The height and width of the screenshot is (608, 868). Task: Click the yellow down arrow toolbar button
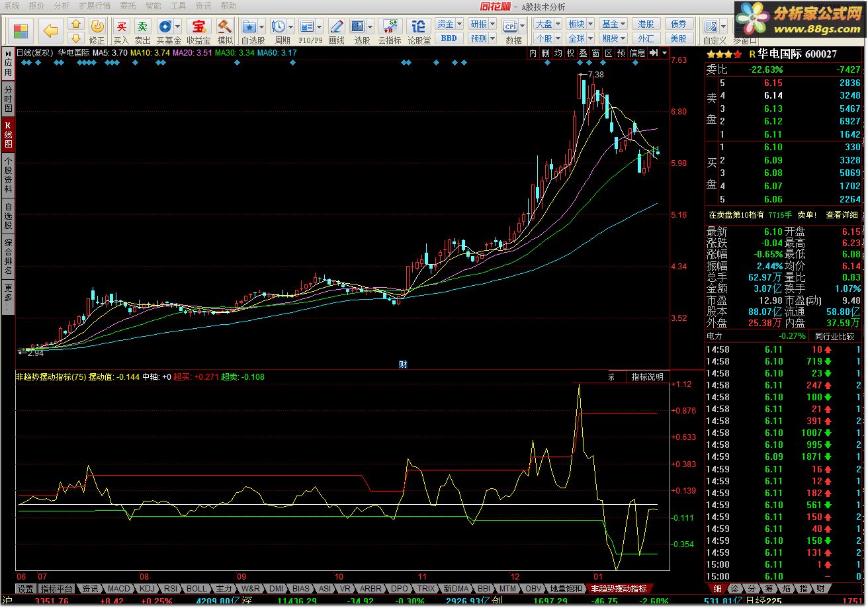point(75,38)
